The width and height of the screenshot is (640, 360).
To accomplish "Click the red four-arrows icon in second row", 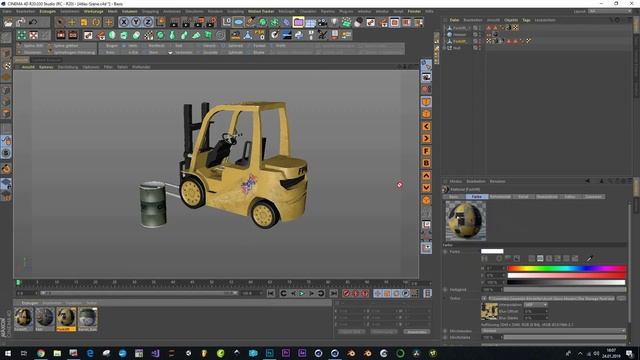I will tap(33, 35).
